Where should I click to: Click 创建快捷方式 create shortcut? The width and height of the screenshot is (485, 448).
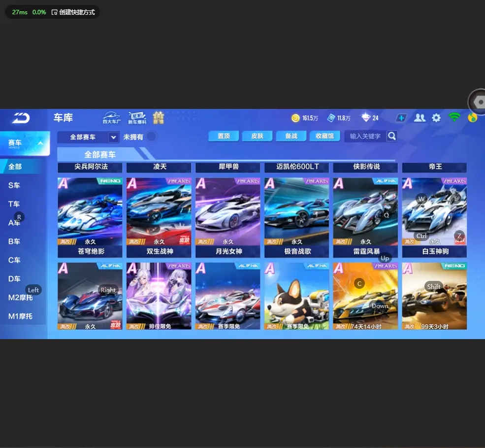click(73, 12)
